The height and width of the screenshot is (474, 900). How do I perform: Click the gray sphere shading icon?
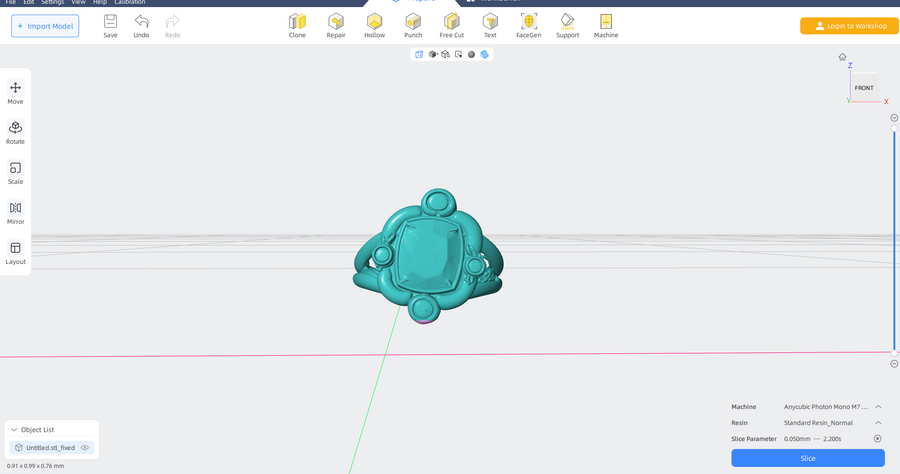click(471, 55)
